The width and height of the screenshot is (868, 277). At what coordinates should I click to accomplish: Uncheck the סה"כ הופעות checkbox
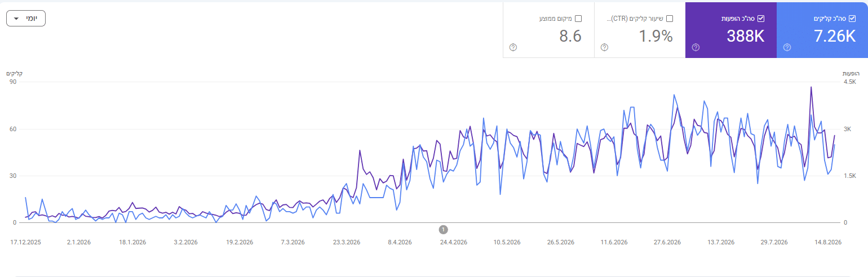(x=760, y=19)
